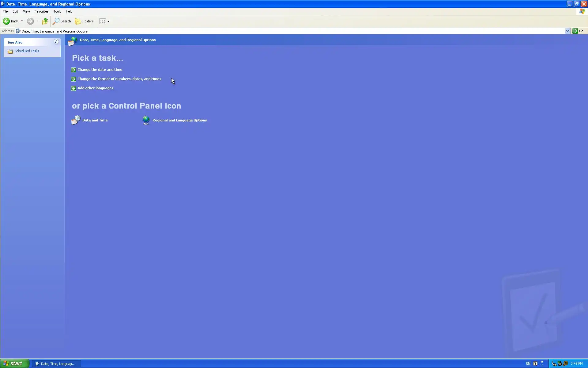The height and width of the screenshot is (368, 588).
Task: Click the Scheduled Tasks icon
Action: pyautogui.click(x=10, y=51)
